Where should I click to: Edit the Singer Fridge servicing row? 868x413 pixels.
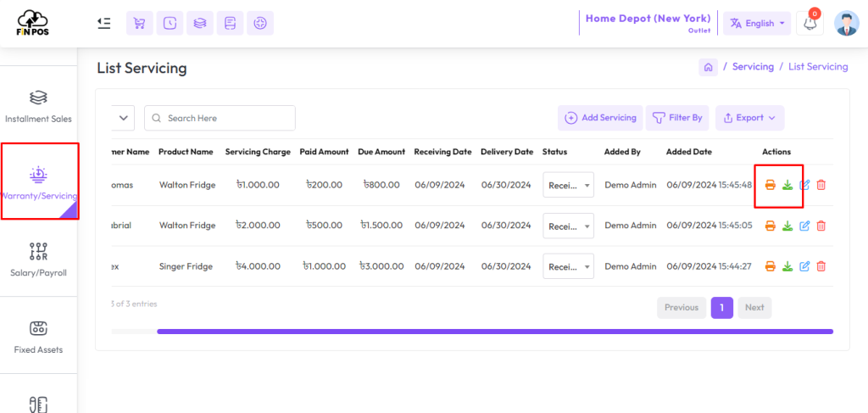click(805, 266)
